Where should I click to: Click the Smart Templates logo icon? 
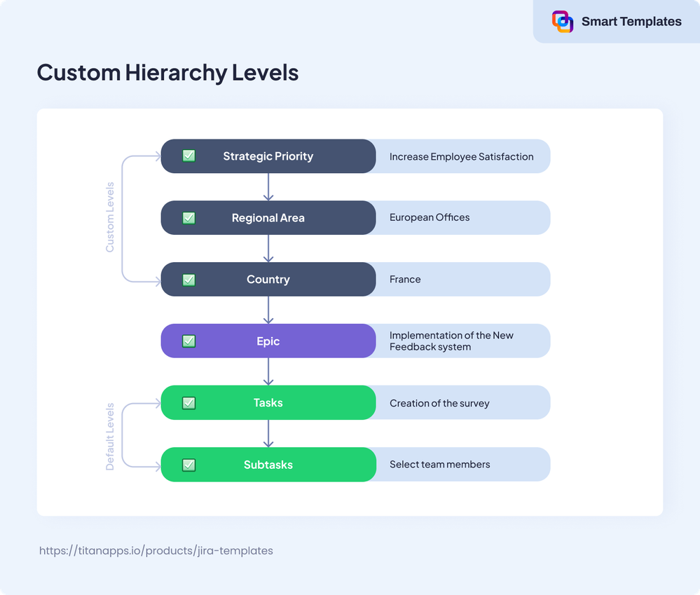point(562,22)
